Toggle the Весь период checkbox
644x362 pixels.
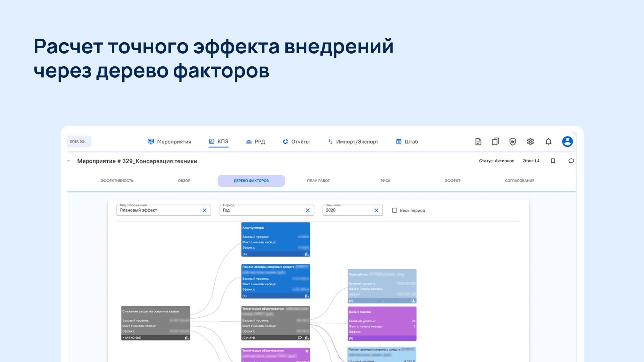(x=395, y=210)
